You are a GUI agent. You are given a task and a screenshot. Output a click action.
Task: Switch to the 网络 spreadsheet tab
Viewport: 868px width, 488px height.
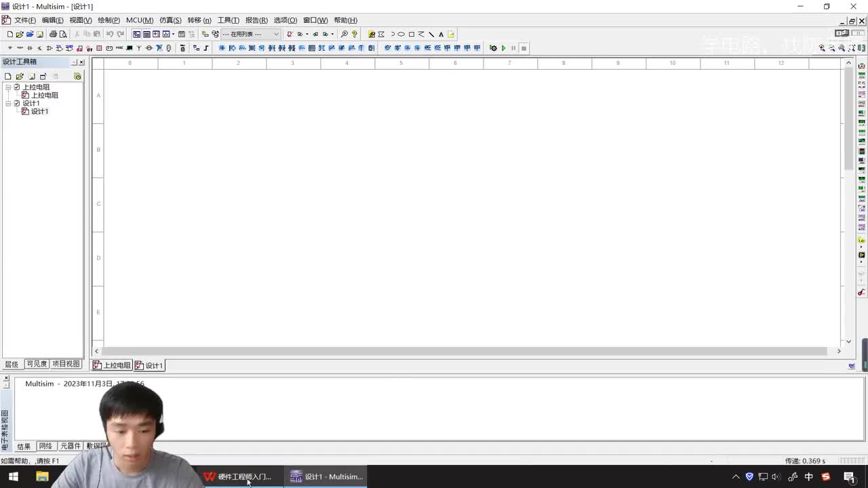(45, 446)
